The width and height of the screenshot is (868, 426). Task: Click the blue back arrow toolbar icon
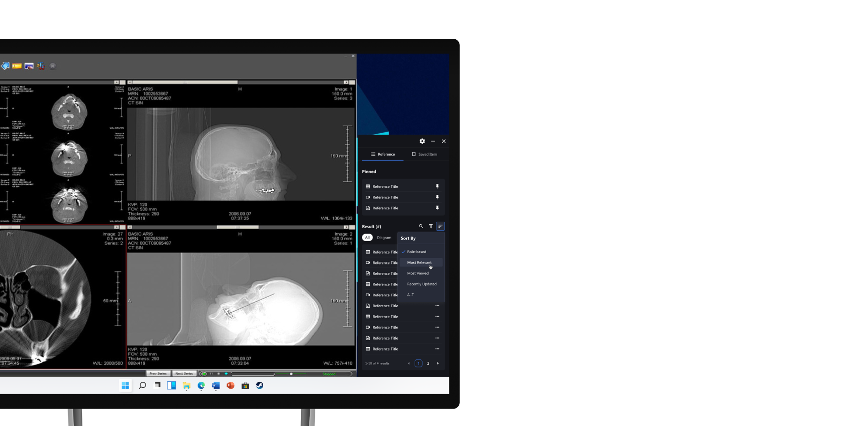tap(5, 66)
